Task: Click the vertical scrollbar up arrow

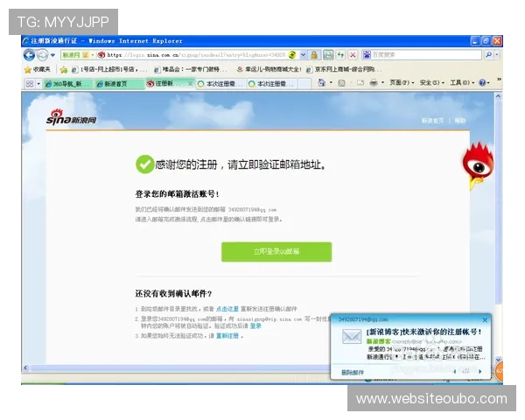Action: click(x=498, y=96)
